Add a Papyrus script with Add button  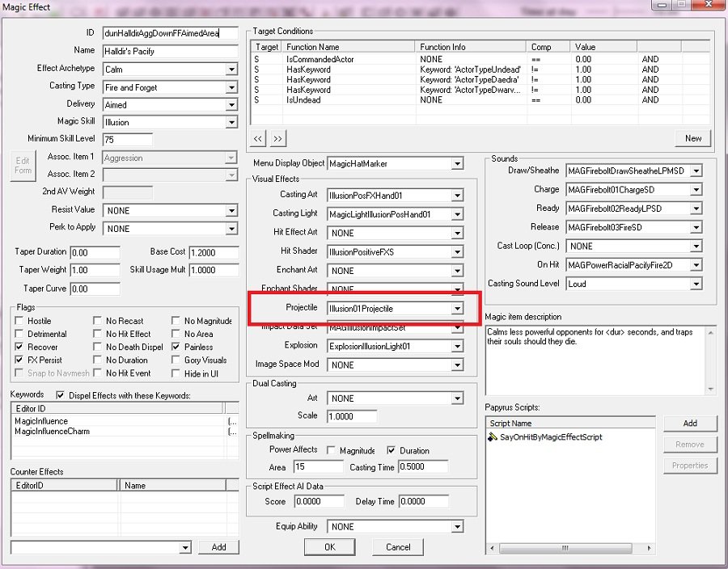pos(690,423)
